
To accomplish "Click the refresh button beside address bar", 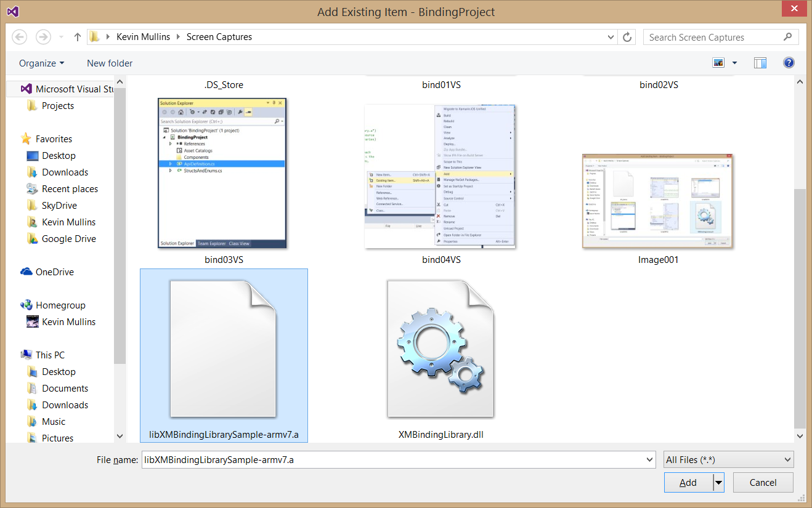I will pyautogui.click(x=627, y=37).
